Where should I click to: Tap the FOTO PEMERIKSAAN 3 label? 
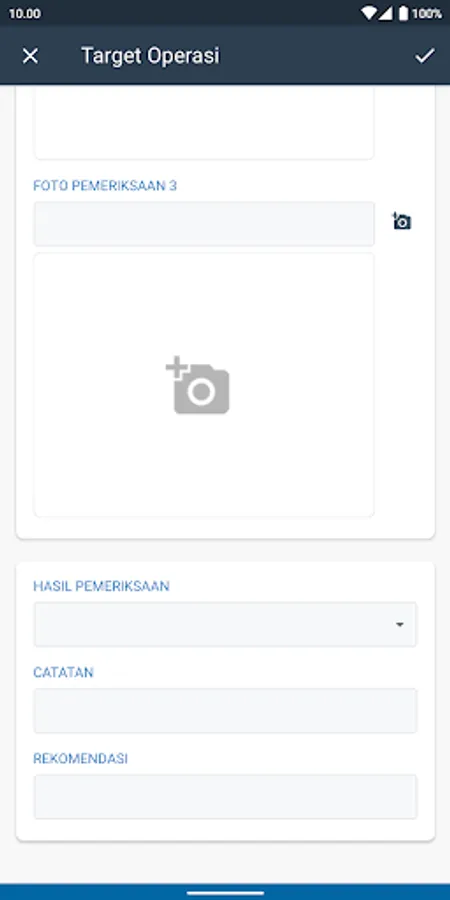[x=105, y=185]
